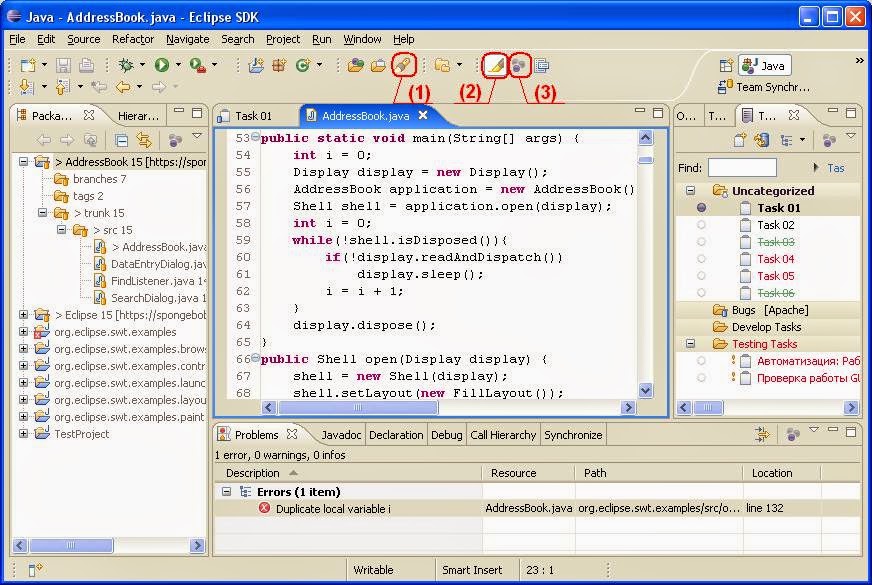Switch to the Task 01 editor tab

253,116
